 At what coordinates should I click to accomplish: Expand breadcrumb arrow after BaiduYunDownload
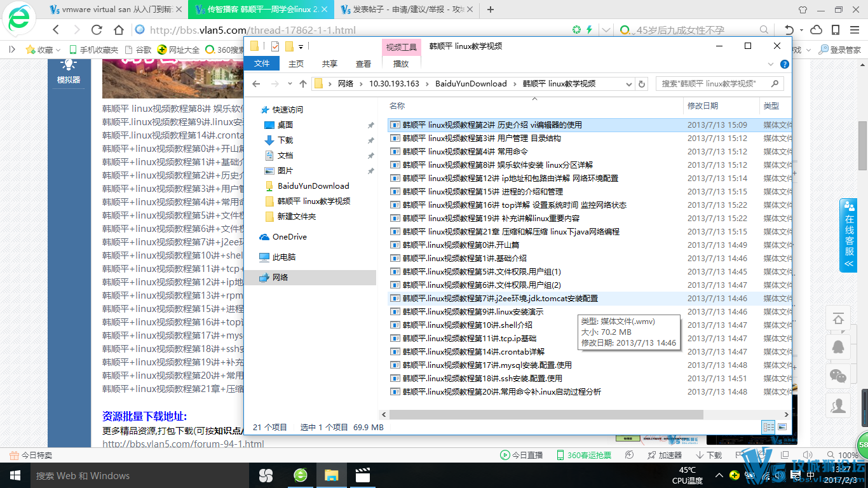pos(515,84)
